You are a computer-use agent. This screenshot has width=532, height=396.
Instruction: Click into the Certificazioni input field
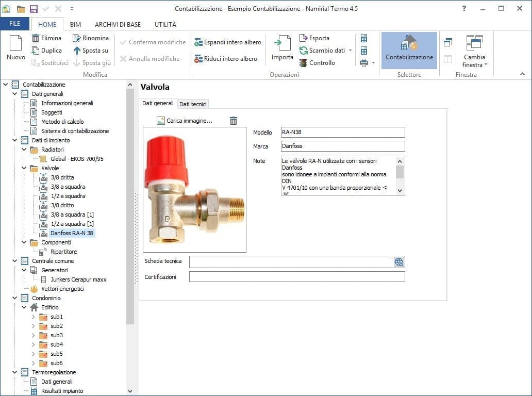click(296, 277)
